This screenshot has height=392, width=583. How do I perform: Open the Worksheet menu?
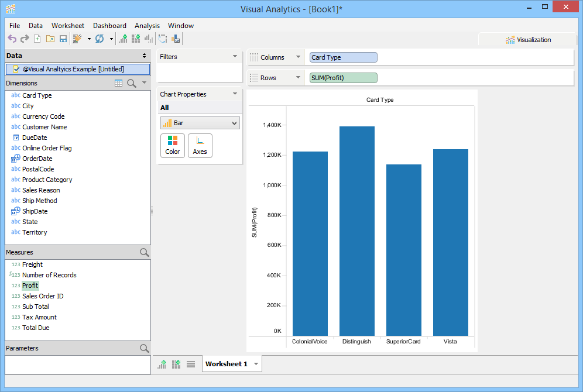point(68,26)
